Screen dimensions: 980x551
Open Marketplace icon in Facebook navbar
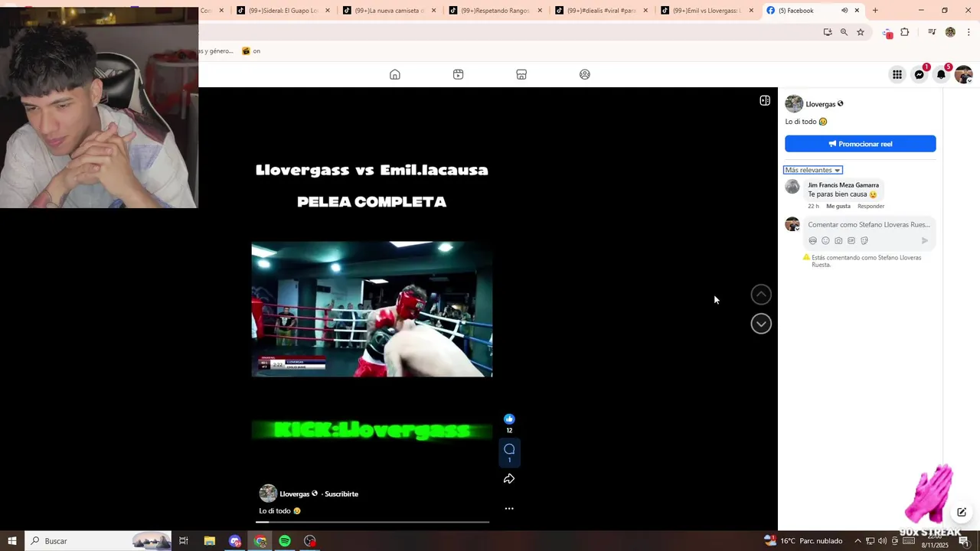coord(521,74)
